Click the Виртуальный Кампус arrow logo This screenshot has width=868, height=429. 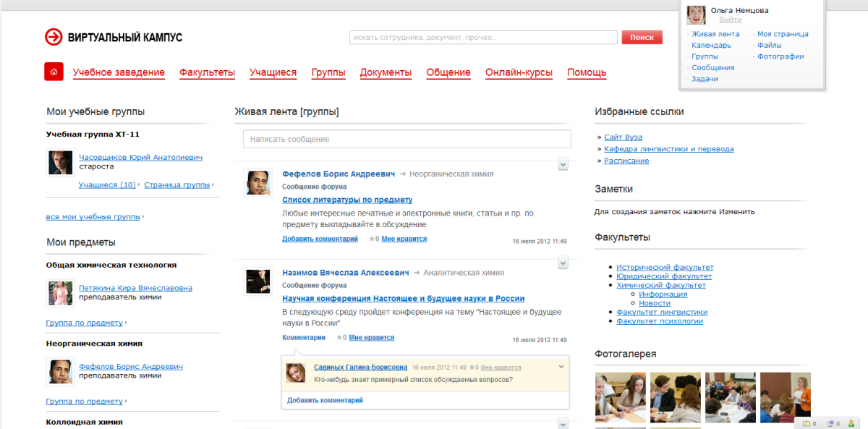(54, 37)
